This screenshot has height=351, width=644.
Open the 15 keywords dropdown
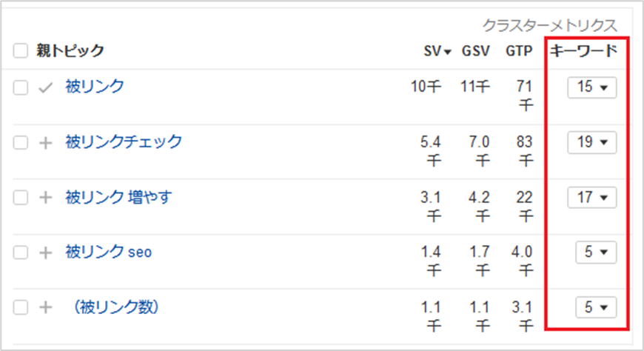pos(592,87)
